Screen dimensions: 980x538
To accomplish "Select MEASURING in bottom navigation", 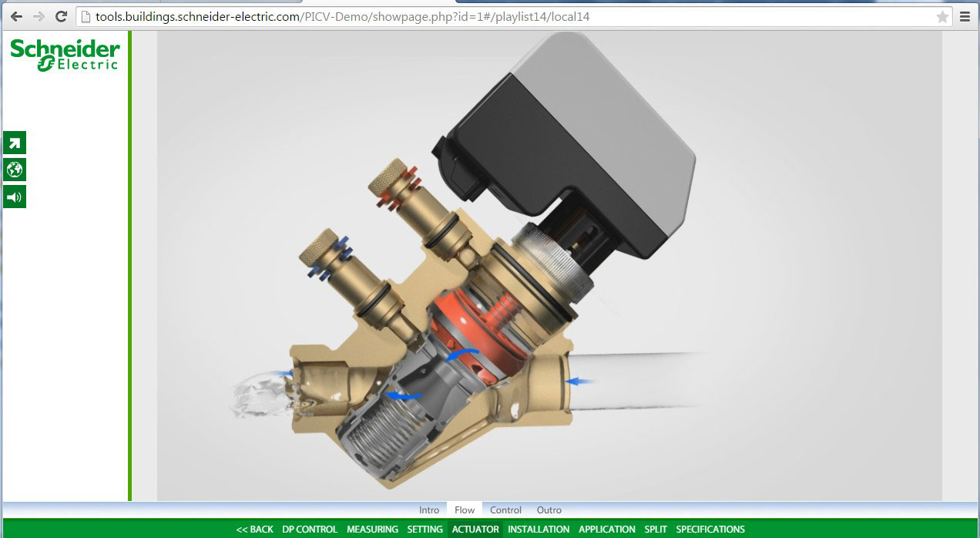I will [372, 530].
